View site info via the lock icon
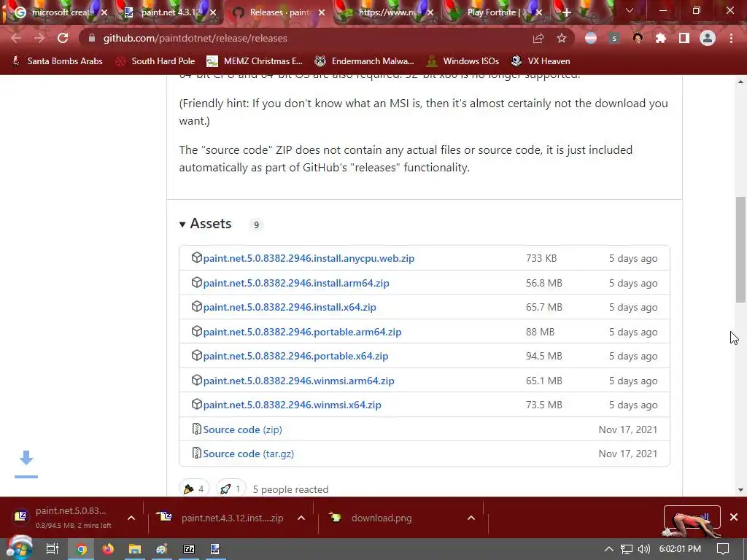 tap(91, 38)
